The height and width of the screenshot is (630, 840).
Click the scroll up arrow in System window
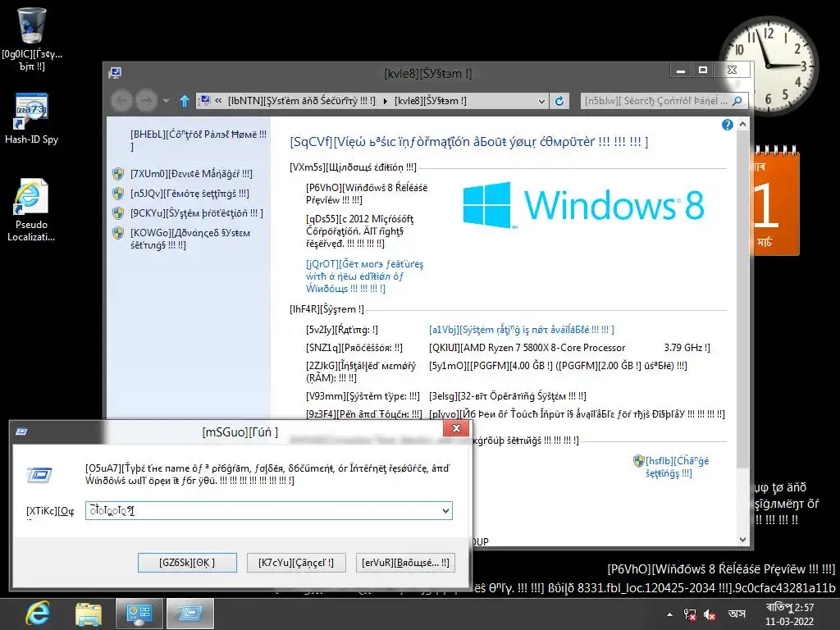(742, 125)
